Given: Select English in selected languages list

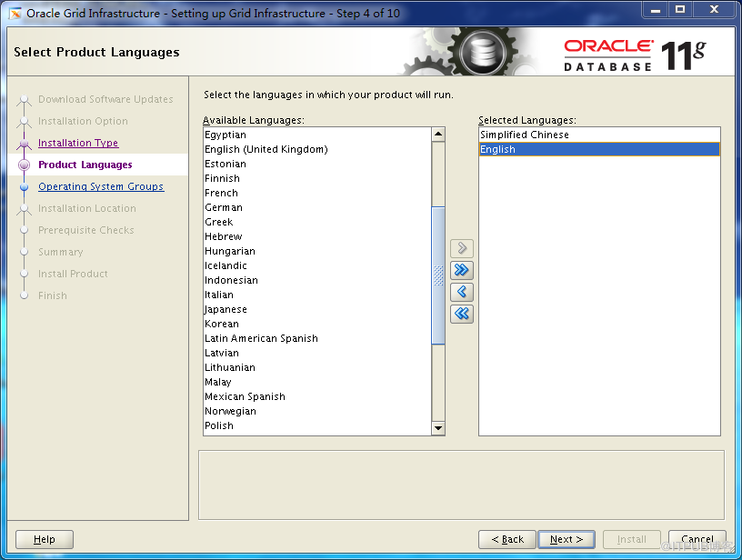Looking at the screenshot, I should point(498,149).
